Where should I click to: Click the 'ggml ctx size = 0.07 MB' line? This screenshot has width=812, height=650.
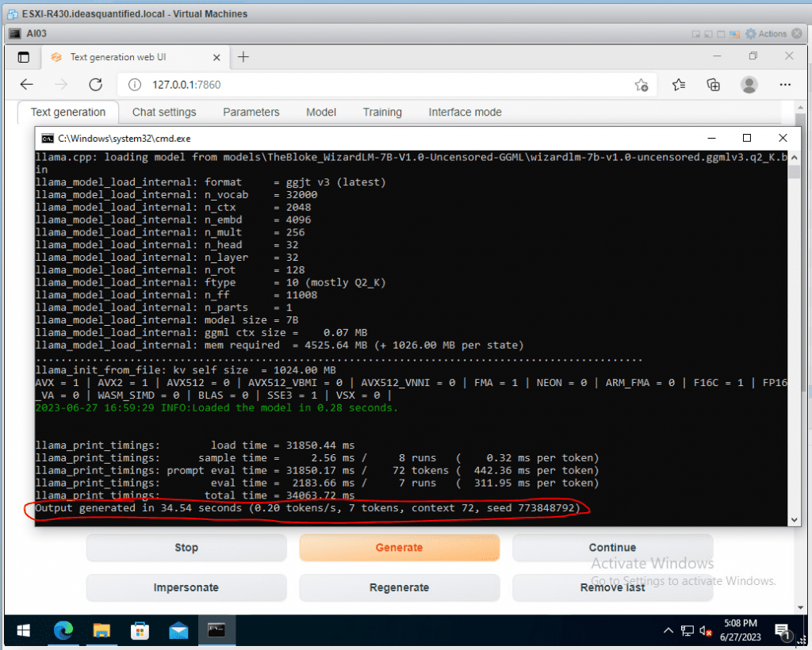[x=201, y=333]
